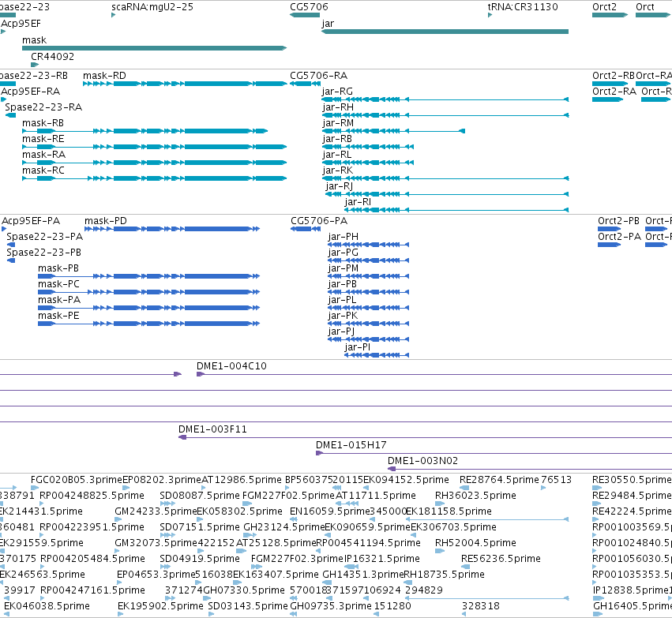Select the RH52004.5prime EST label

tap(475, 544)
